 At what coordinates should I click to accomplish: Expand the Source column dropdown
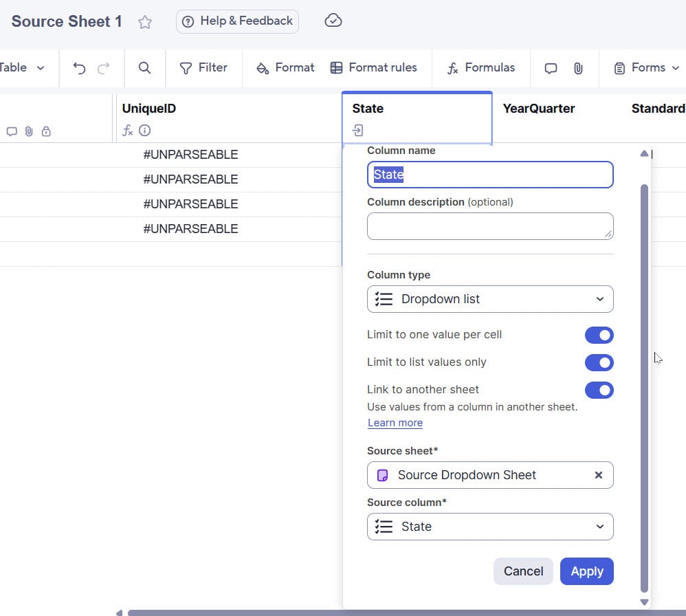[490, 527]
